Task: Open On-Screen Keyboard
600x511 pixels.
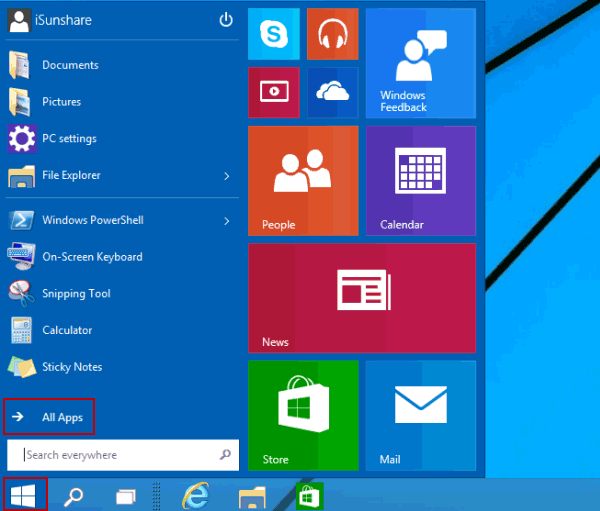Action: [122, 257]
